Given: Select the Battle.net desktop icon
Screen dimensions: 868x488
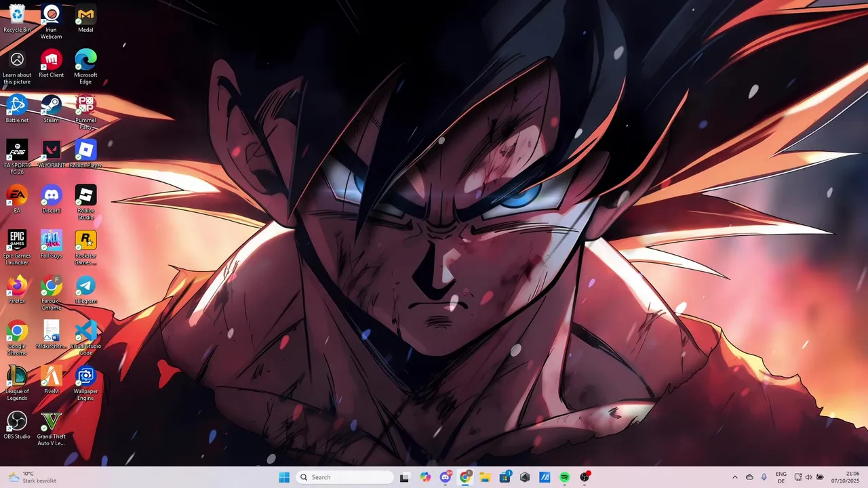Looking at the screenshot, I should [17, 109].
